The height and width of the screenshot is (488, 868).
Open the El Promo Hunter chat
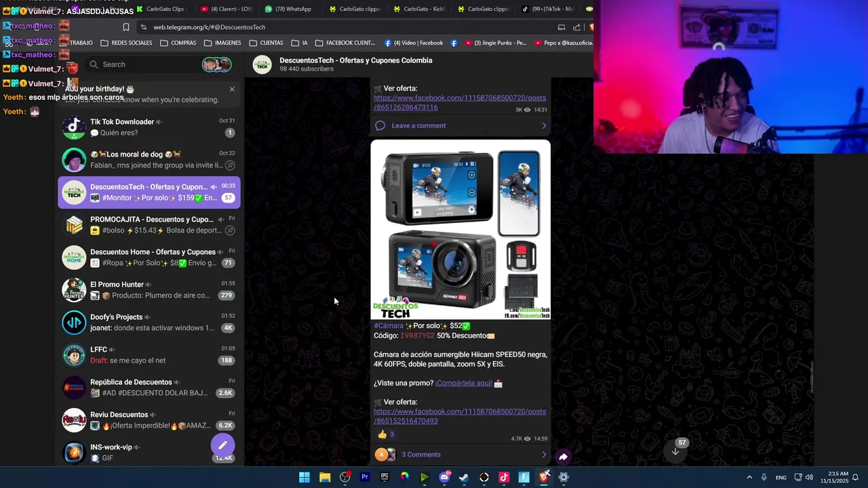149,290
